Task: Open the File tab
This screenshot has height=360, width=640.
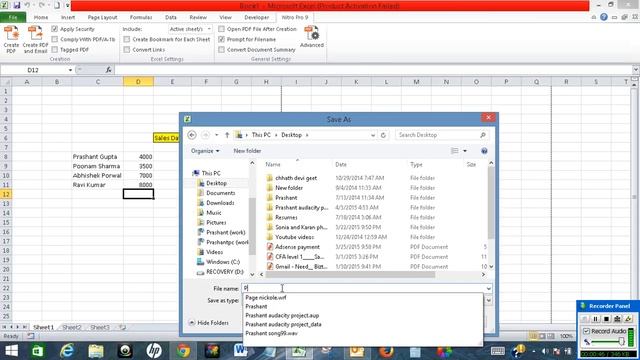Action: coord(13,17)
